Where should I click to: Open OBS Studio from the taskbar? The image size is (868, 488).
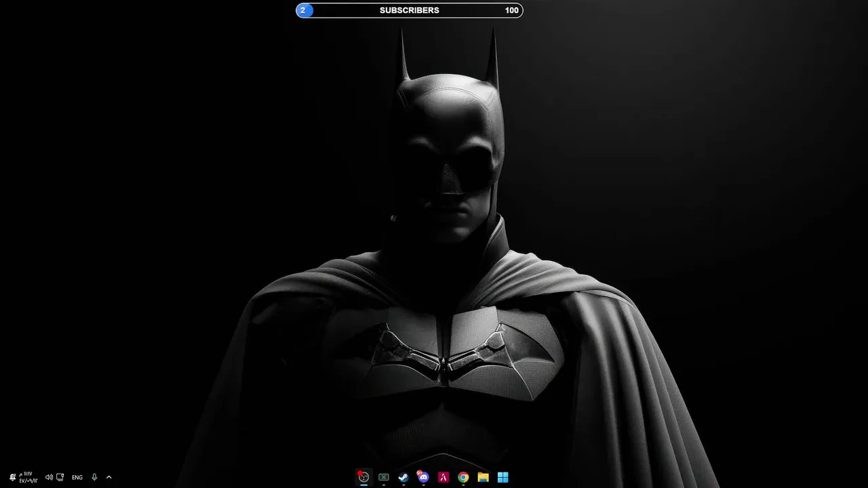tap(364, 477)
